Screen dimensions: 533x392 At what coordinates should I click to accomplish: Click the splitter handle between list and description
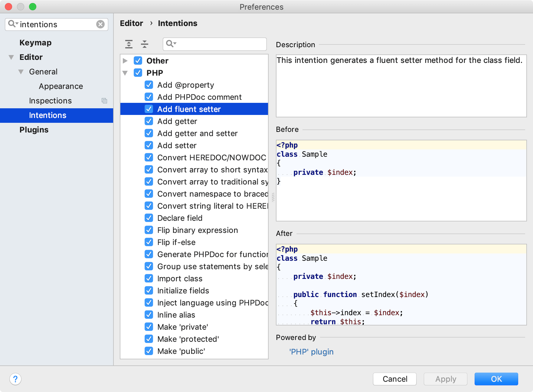point(273,197)
